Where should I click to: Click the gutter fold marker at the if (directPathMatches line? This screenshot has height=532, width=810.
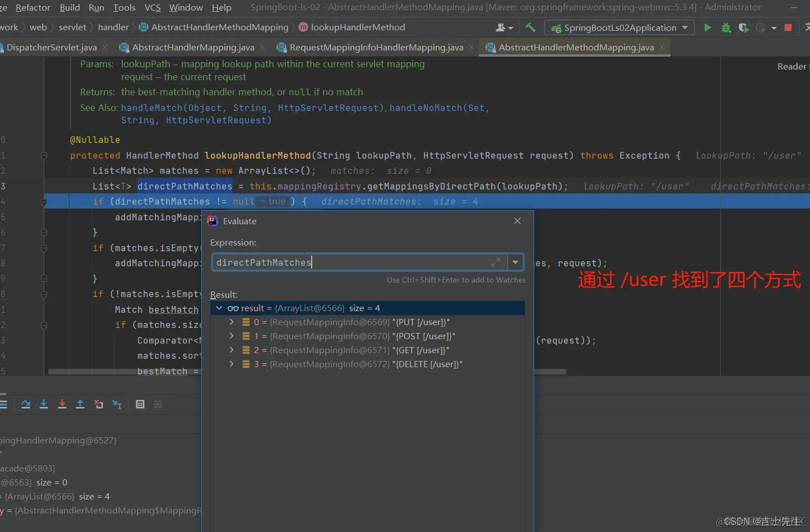pos(44,202)
